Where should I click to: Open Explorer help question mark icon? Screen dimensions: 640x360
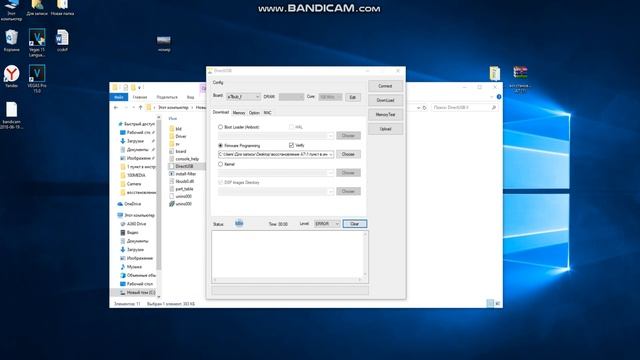point(499,97)
